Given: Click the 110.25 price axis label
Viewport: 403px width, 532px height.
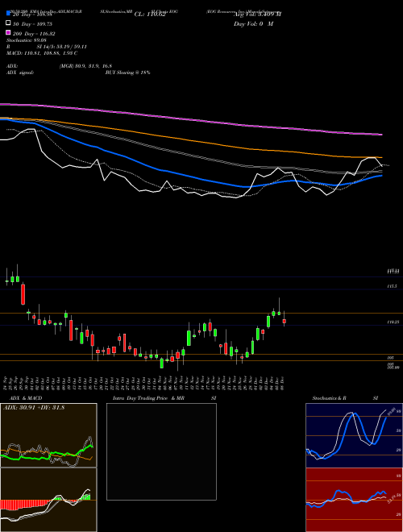Looking at the screenshot, I should point(393,322).
